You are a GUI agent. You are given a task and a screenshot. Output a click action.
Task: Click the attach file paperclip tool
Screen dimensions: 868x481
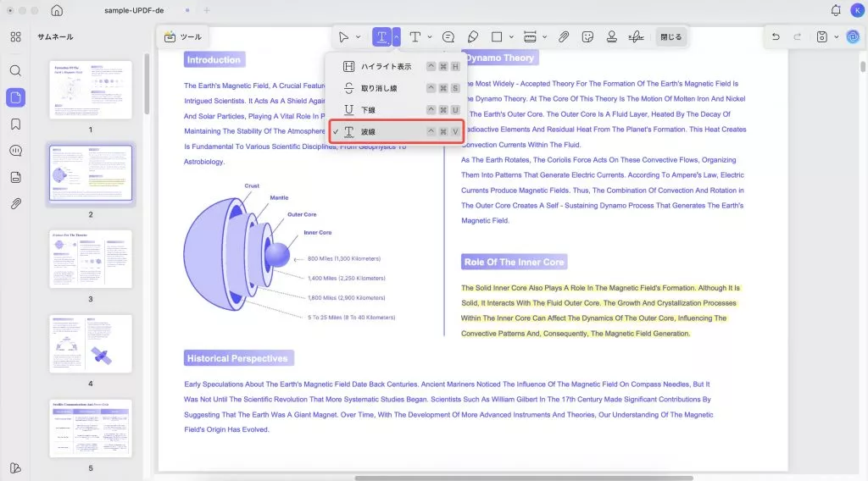[564, 37]
